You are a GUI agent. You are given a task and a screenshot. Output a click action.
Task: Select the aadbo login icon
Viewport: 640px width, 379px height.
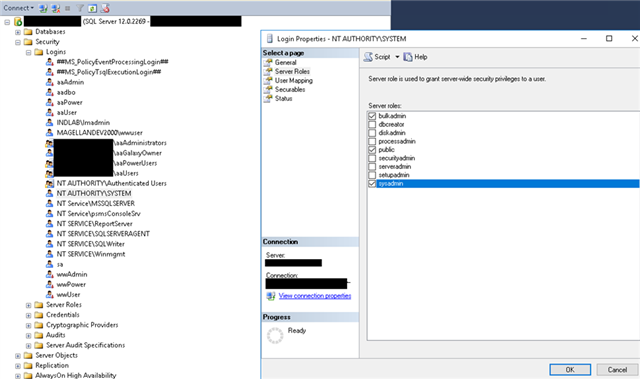[x=49, y=92]
